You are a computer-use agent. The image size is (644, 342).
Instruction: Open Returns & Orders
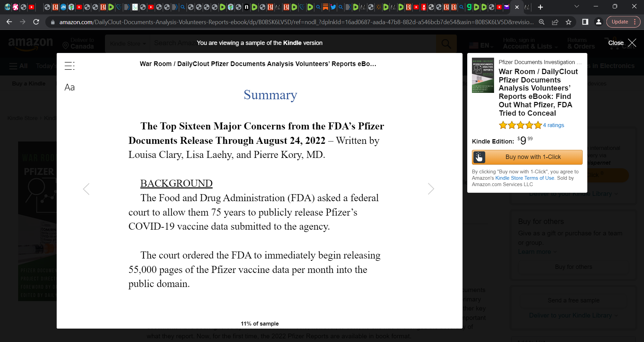click(x=581, y=44)
